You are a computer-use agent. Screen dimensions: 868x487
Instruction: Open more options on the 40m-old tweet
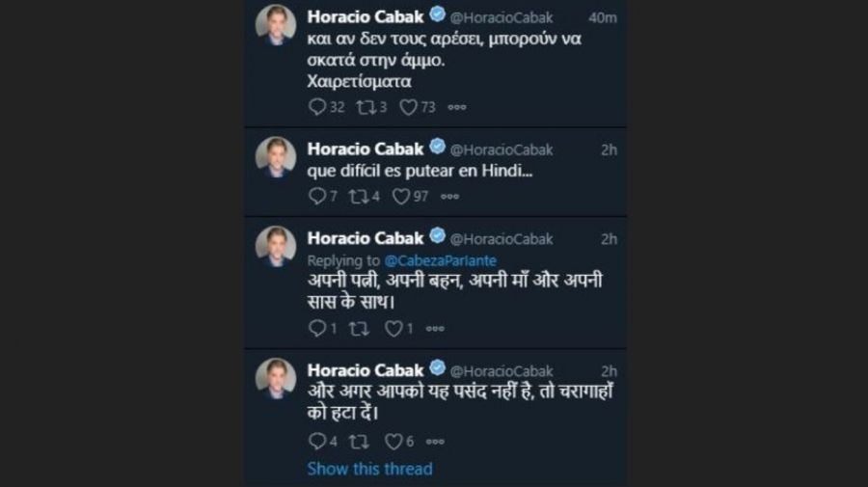457,108
